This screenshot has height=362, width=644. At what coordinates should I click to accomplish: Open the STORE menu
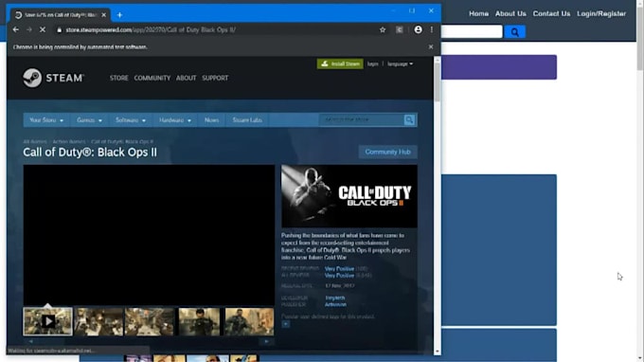(118, 78)
